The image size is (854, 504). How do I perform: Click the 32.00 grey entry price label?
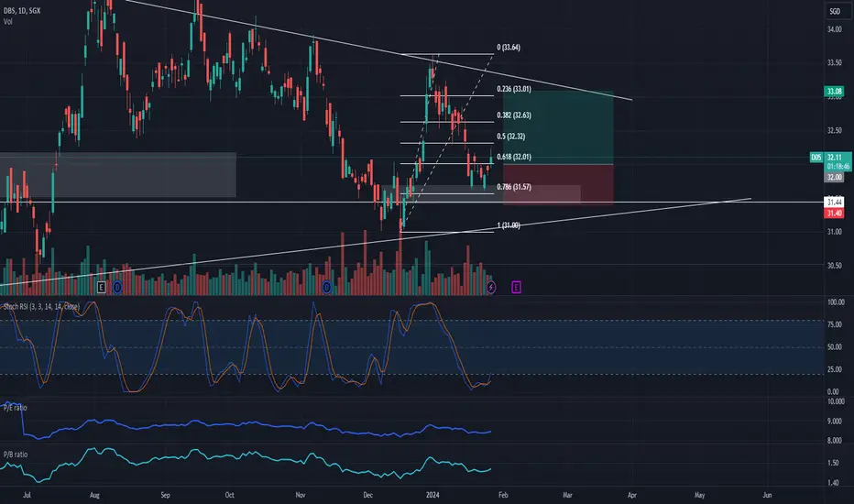point(835,177)
